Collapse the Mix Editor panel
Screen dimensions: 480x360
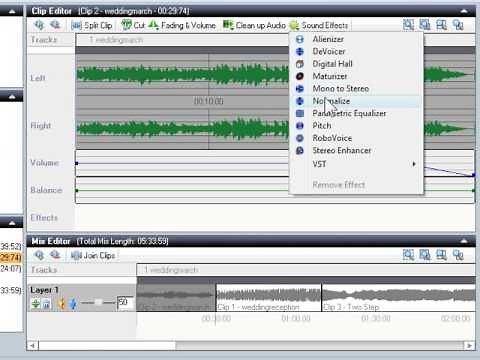click(x=464, y=241)
